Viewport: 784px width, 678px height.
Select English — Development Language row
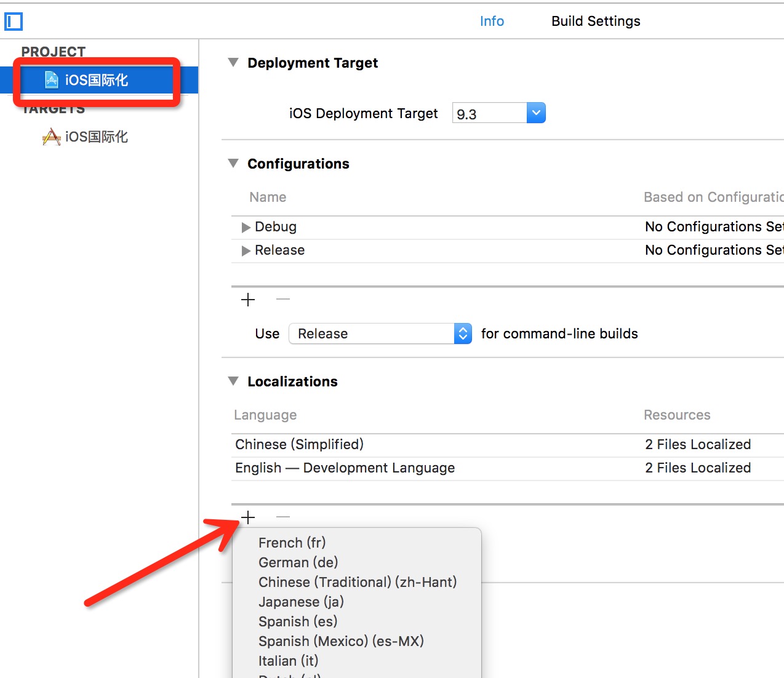click(508, 468)
